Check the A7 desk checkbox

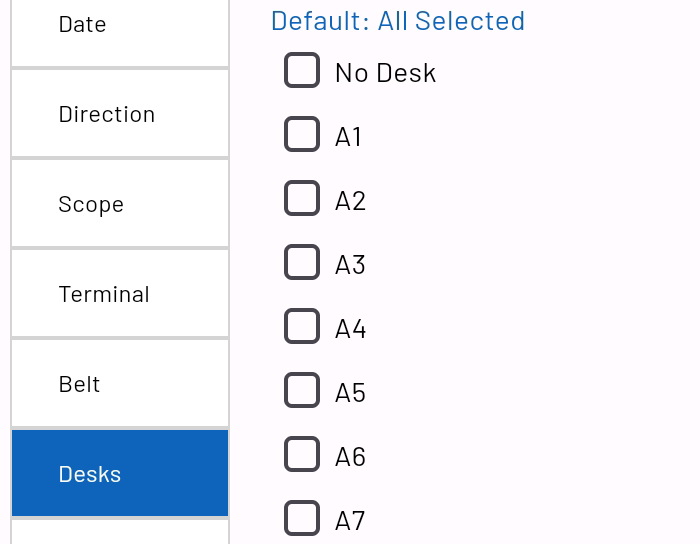pos(302,519)
